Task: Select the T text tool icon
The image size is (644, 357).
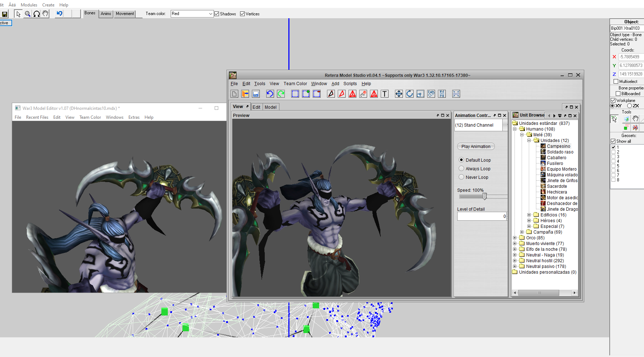Action: tap(385, 94)
